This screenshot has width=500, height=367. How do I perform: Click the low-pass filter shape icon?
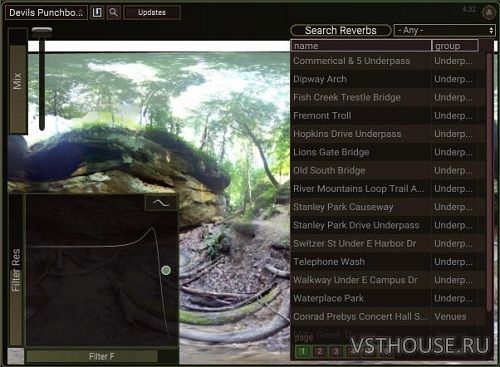(161, 203)
